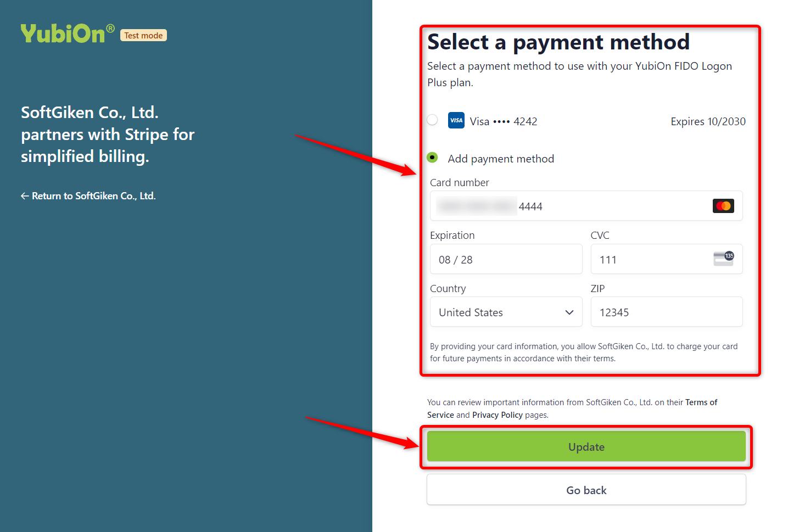The image size is (788, 532).
Task: Click the Select a payment method heading
Action: (558, 42)
